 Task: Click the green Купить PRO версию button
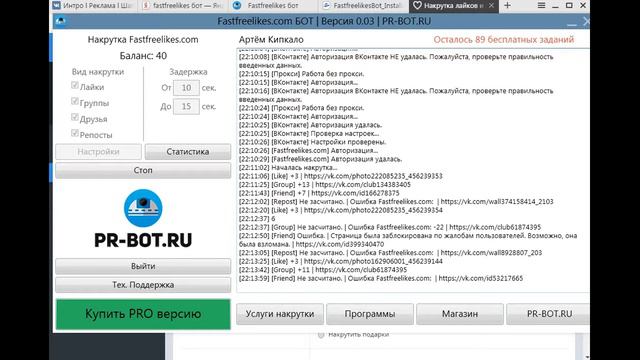point(143,314)
